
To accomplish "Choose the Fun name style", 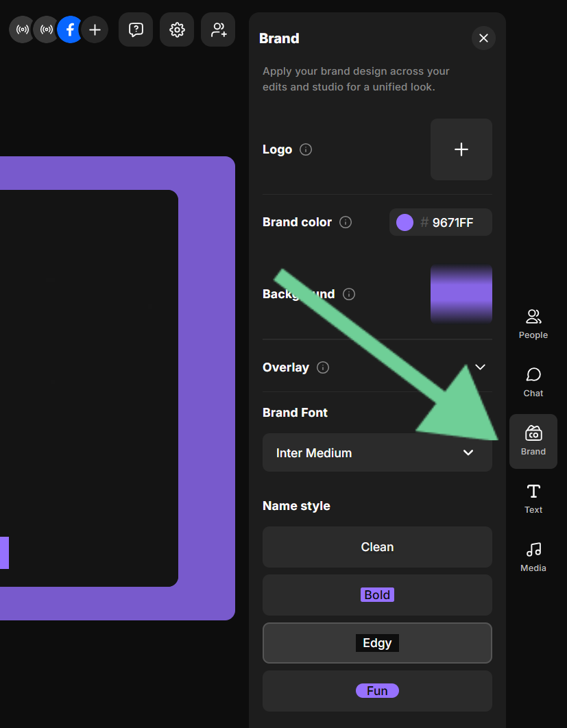I will pyautogui.click(x=377, y=691).
